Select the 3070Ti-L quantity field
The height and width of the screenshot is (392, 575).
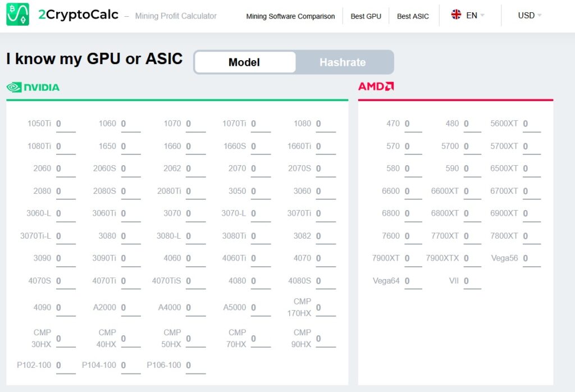coord(66,236)
